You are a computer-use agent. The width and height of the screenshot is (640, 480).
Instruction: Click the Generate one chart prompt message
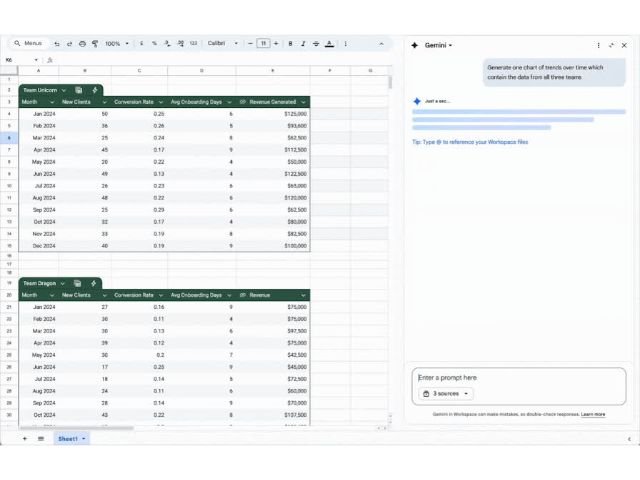[x=554, y=72]
